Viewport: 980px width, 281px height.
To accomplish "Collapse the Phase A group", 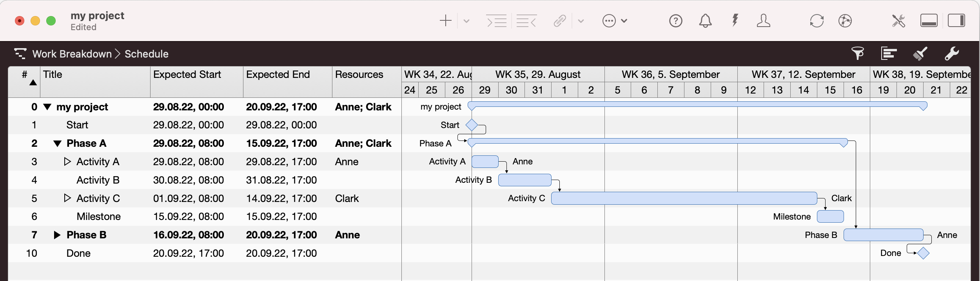I will pyautogui.click(x=57, y=144).
